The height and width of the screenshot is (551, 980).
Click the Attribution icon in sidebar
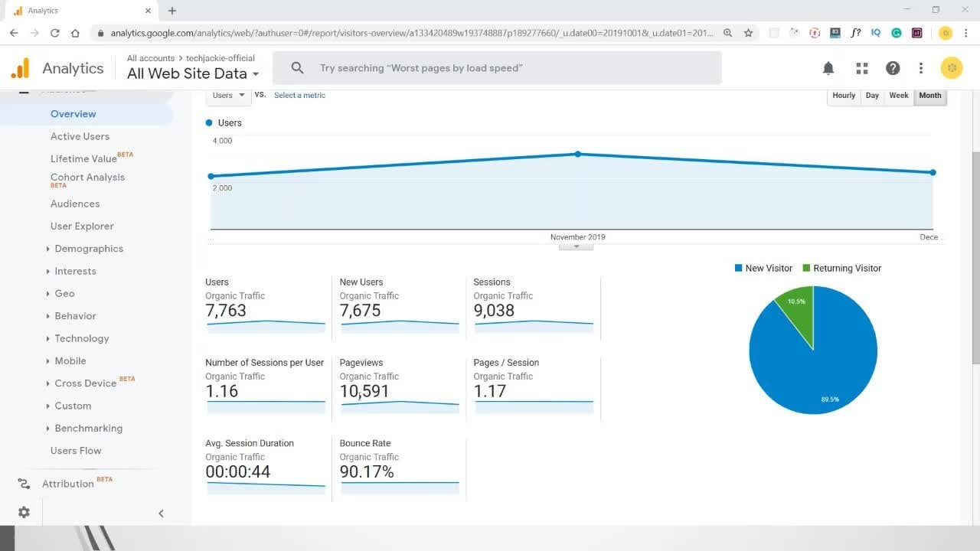(x=24, y=484)
